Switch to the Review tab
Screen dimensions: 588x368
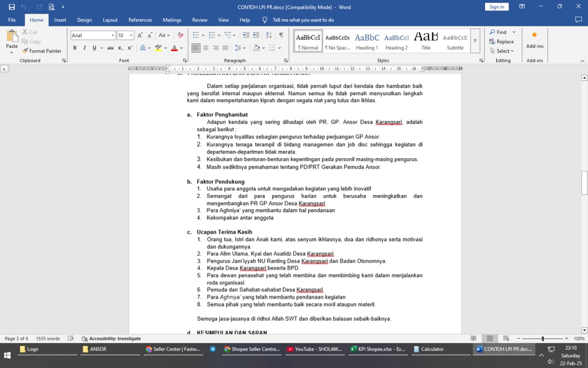[200, 20]
